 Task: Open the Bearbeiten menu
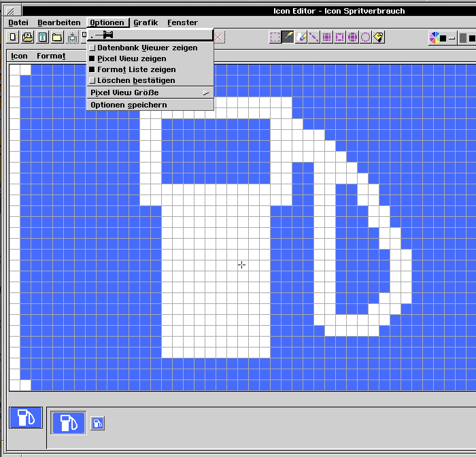(x=59, y=22)
